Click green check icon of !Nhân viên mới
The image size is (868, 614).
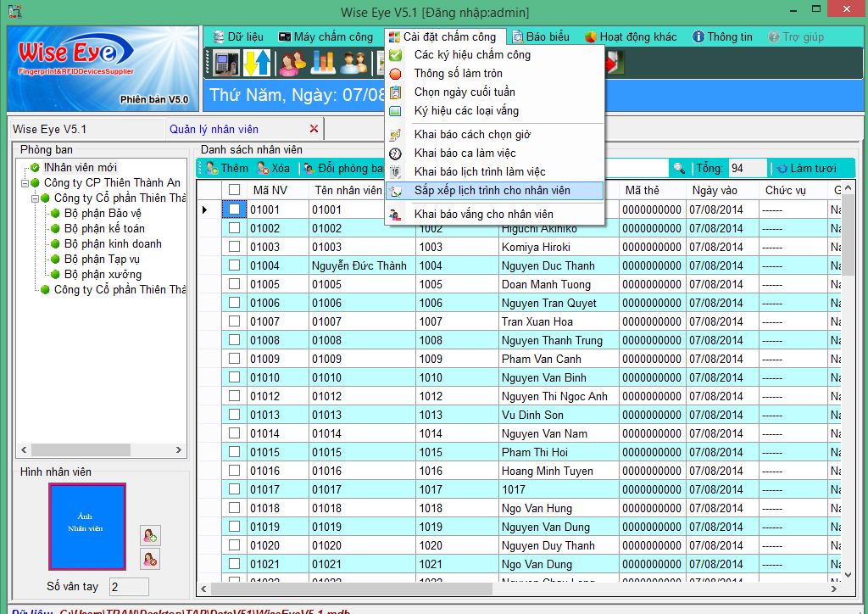35,167
